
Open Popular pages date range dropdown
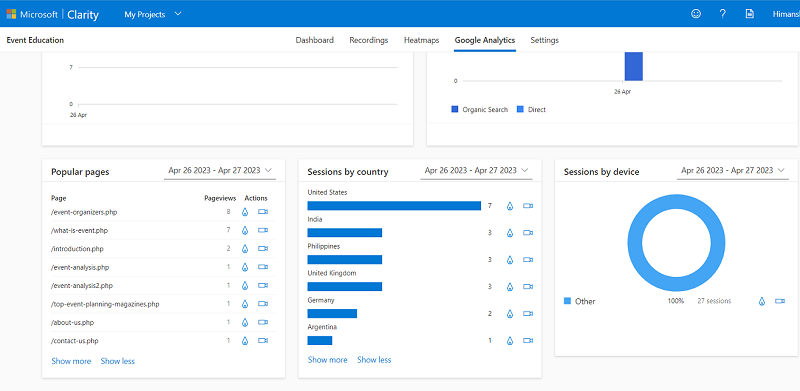point(220,170)
